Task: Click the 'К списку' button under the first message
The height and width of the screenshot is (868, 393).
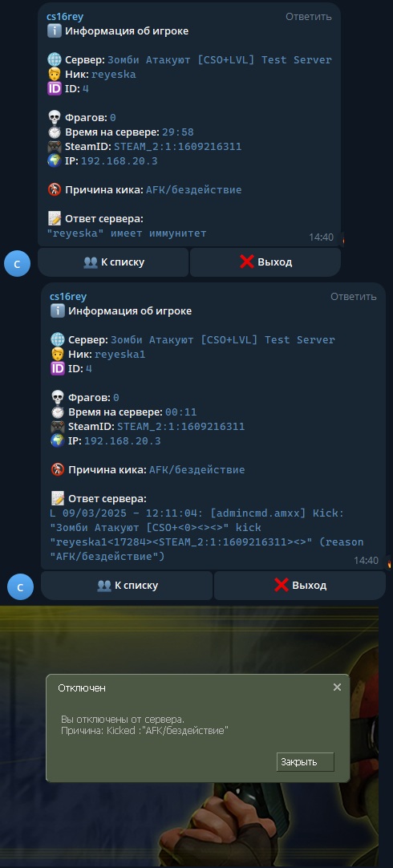Action: 113,262
